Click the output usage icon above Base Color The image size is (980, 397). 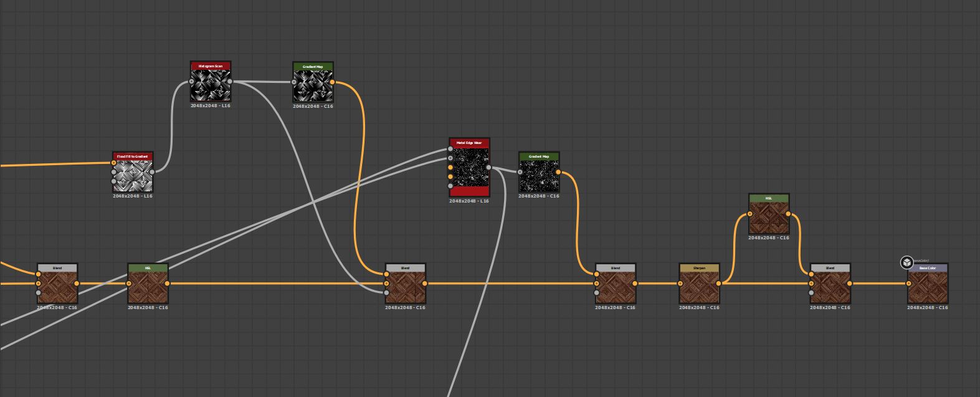906,262
